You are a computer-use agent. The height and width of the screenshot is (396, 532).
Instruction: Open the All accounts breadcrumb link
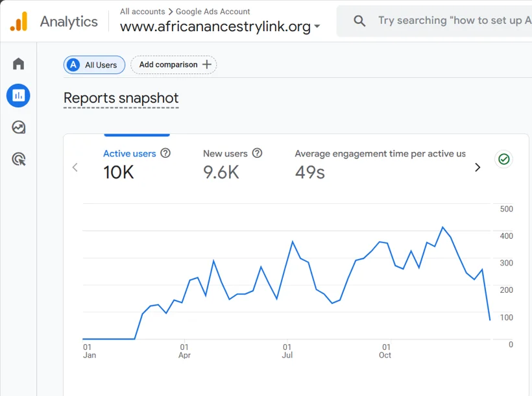pyautogui.click(x=143, y=12)
